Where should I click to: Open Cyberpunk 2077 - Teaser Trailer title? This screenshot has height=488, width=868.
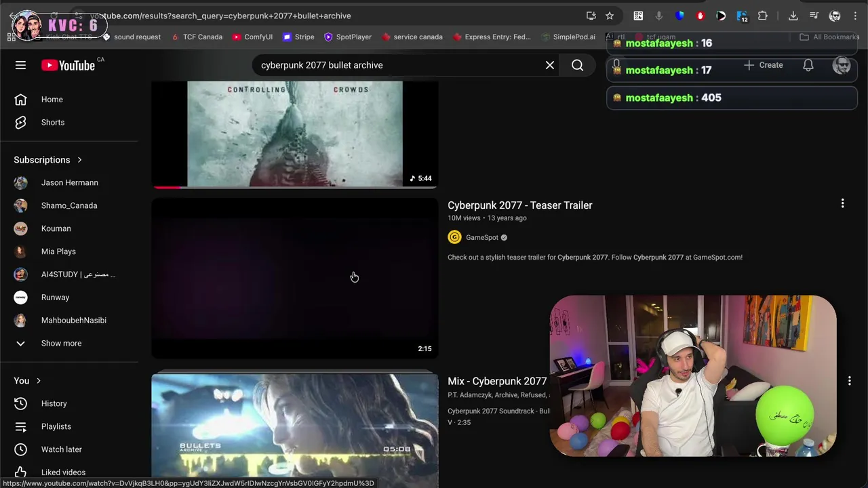click(520, 205)
